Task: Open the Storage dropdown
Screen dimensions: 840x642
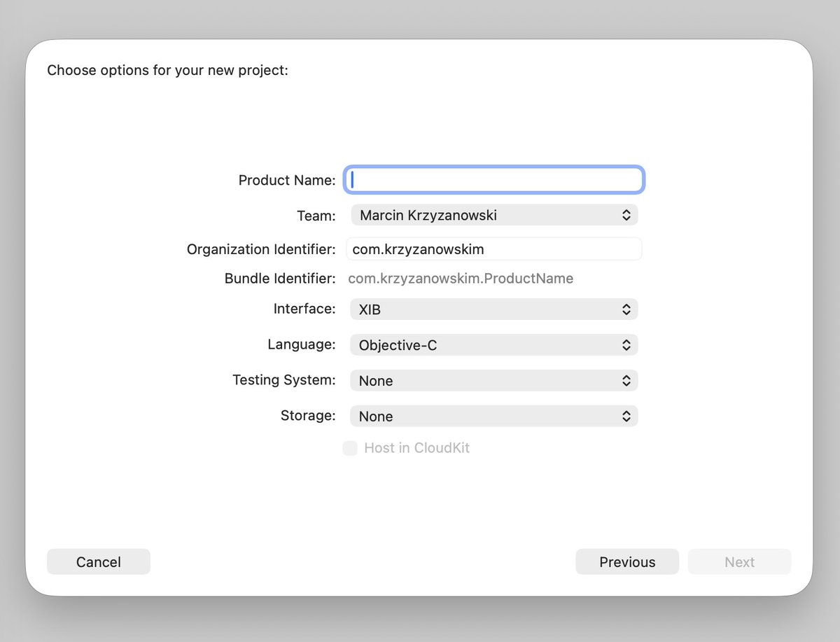Action: pos(494,417)
